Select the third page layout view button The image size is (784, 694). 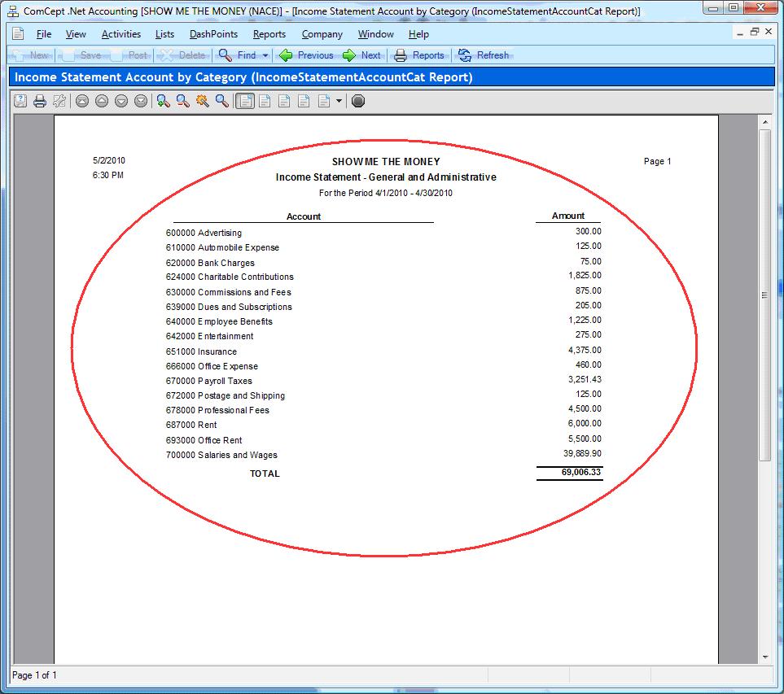pyautogui.click(x=284, y=101)
